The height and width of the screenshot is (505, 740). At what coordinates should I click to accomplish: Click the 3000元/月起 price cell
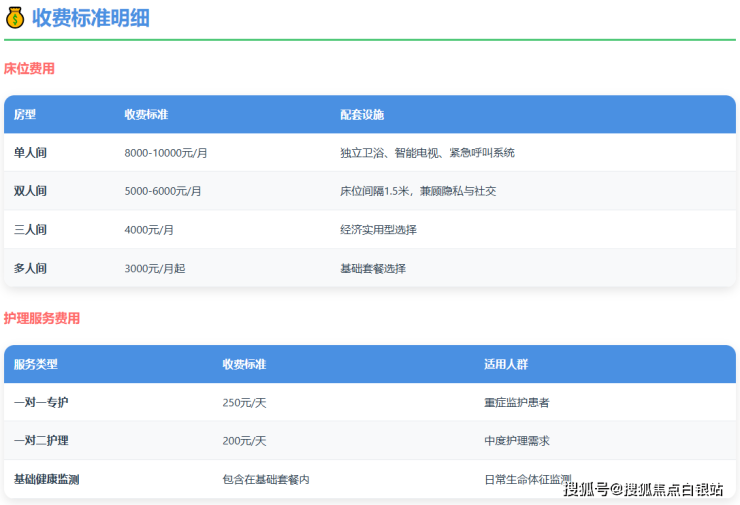coord(155,268)
